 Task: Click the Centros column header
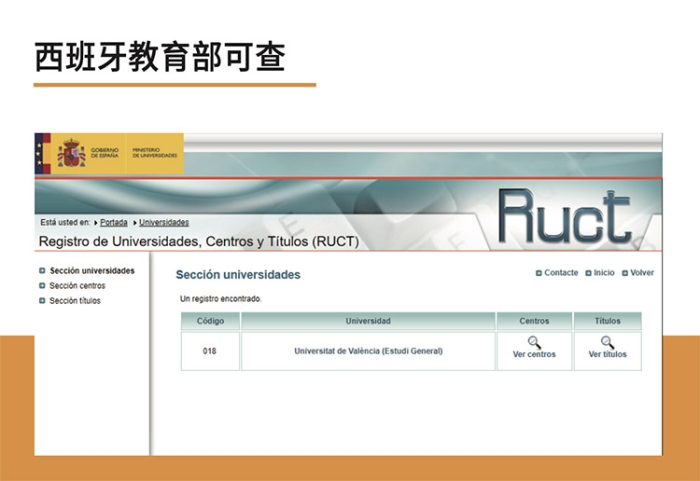(x=534, y=321)
